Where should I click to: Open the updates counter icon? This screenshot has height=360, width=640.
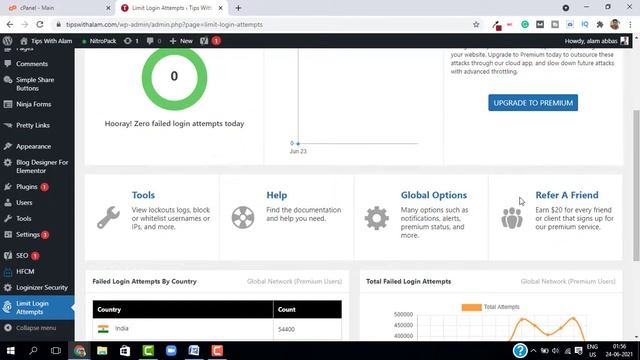(131, 41)
